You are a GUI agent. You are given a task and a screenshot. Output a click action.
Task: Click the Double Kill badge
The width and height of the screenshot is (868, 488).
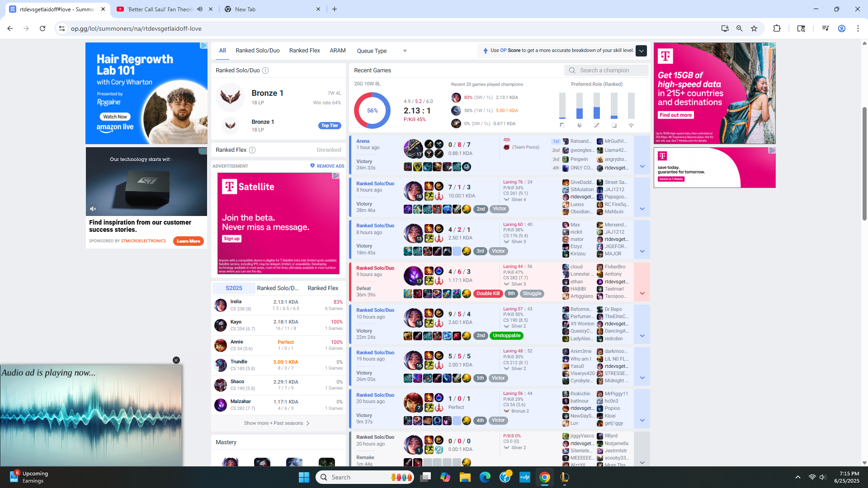(488, 294)
